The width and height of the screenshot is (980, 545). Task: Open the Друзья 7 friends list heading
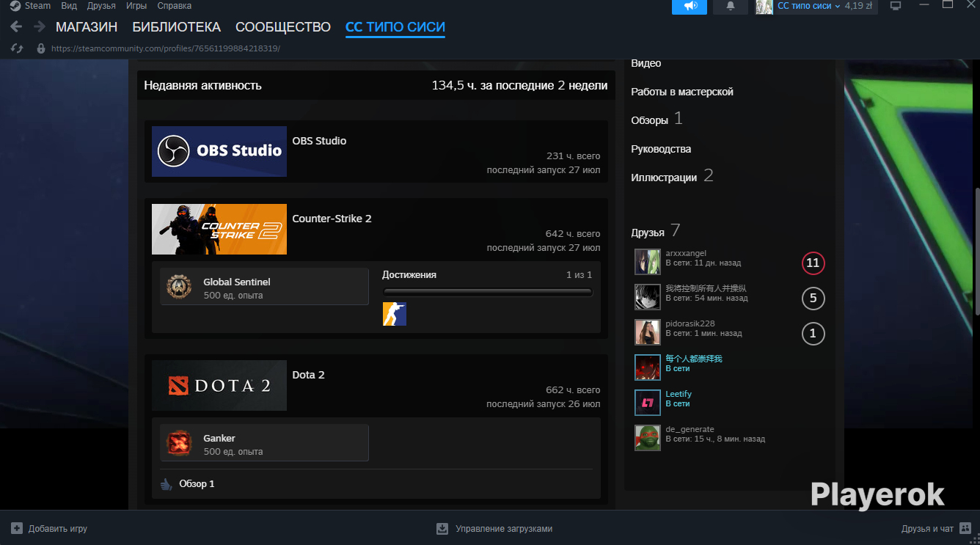656,232
